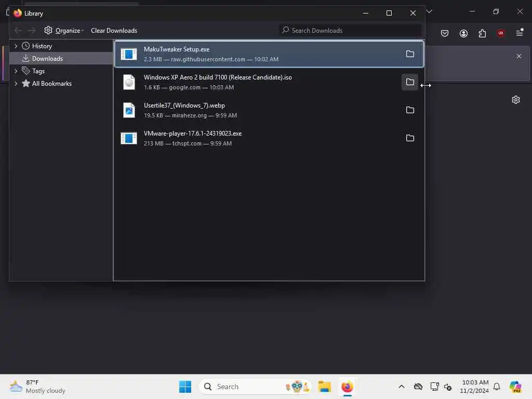Show Usertile37 webp file in folder
This screenshot has height=399, width=532.
point(410,110)
